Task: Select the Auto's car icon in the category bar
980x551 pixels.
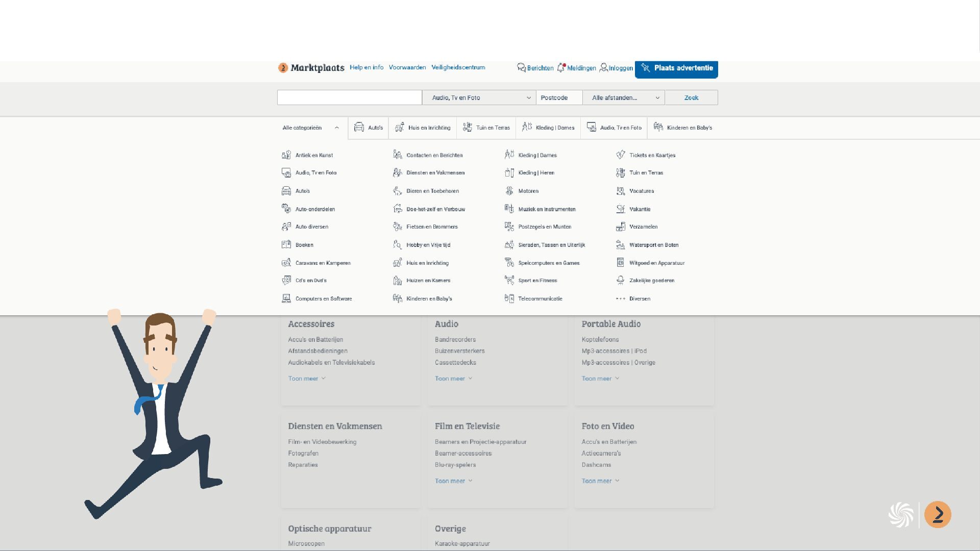Action: (359, 128)
